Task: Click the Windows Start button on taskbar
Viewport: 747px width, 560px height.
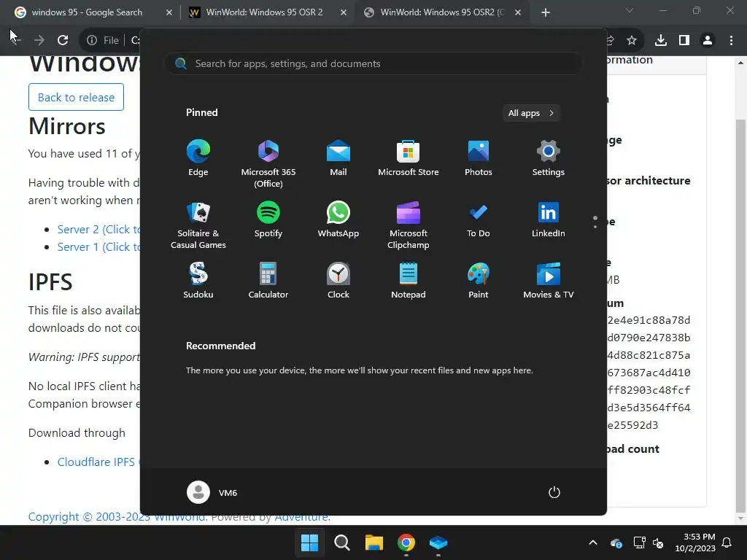Action: coord(309,542)
